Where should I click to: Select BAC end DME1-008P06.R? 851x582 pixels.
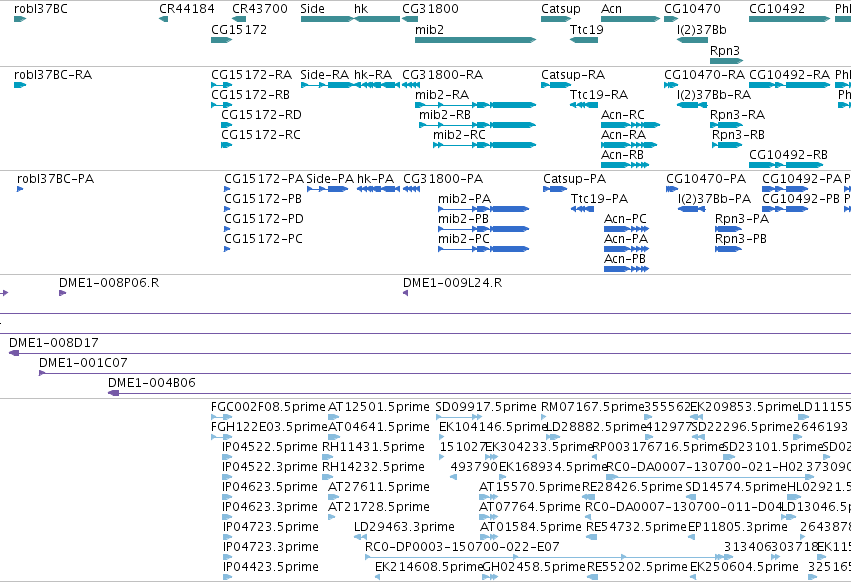[109, 283]
